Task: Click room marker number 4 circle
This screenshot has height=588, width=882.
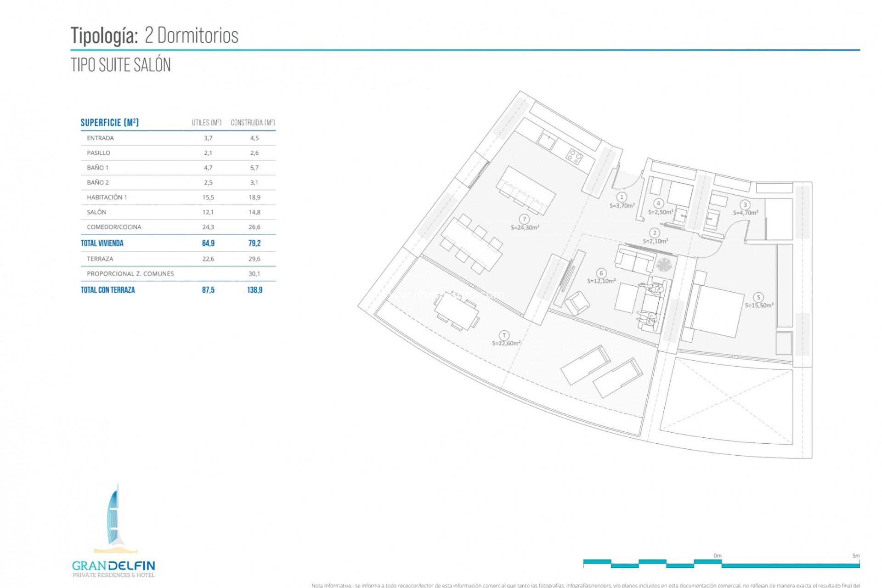Action: [x=658, y=204]
